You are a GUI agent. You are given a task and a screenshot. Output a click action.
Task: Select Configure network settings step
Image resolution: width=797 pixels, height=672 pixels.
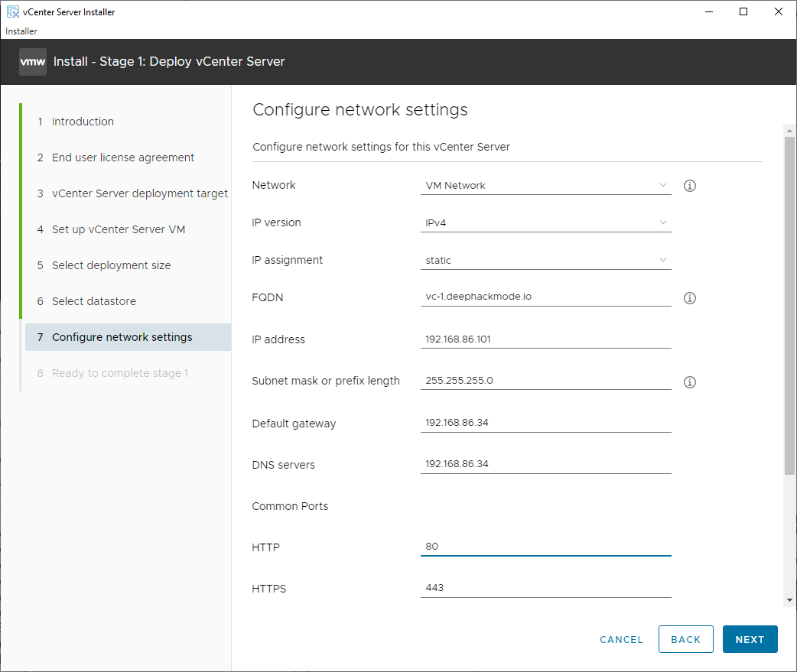128,337
